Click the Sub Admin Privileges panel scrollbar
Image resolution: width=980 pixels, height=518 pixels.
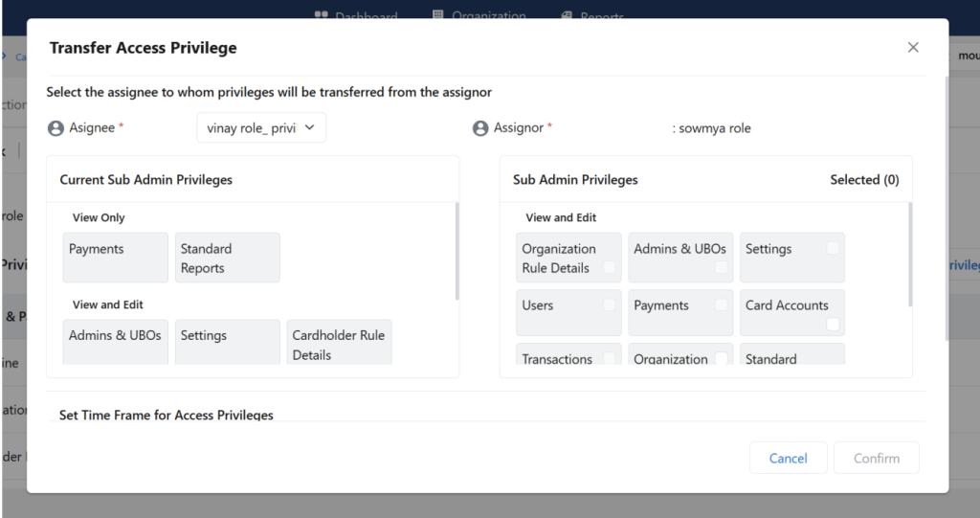(x=909, y=254)
